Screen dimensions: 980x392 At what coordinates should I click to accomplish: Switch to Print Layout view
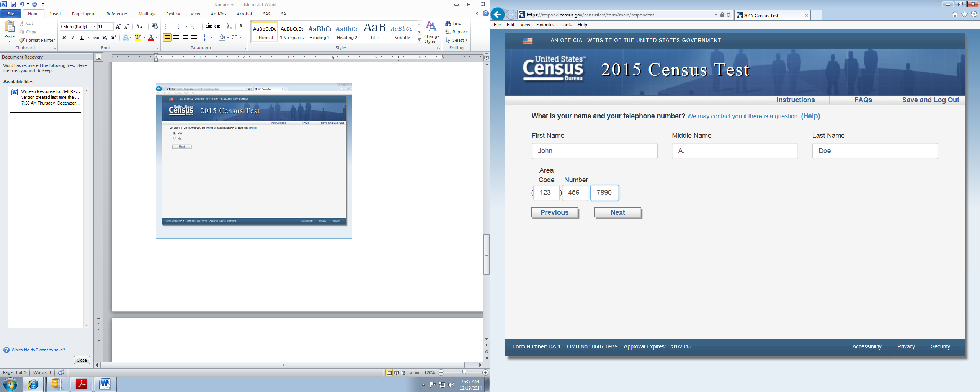(x=389, y=372)
